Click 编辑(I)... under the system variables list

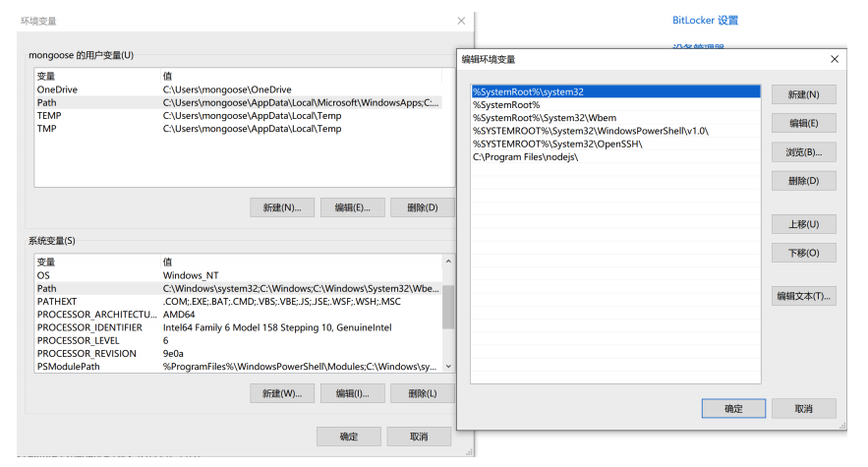(x=352, y=393)
